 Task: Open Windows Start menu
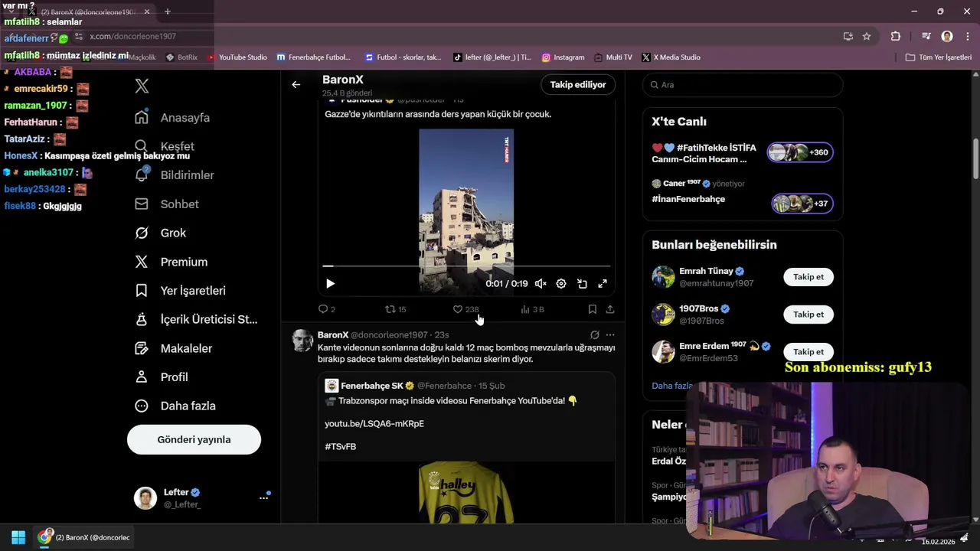18,537
